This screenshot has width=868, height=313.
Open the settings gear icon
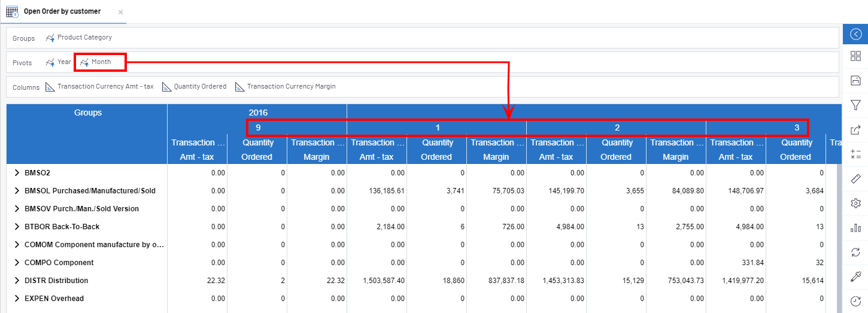[x=855, y=203]
